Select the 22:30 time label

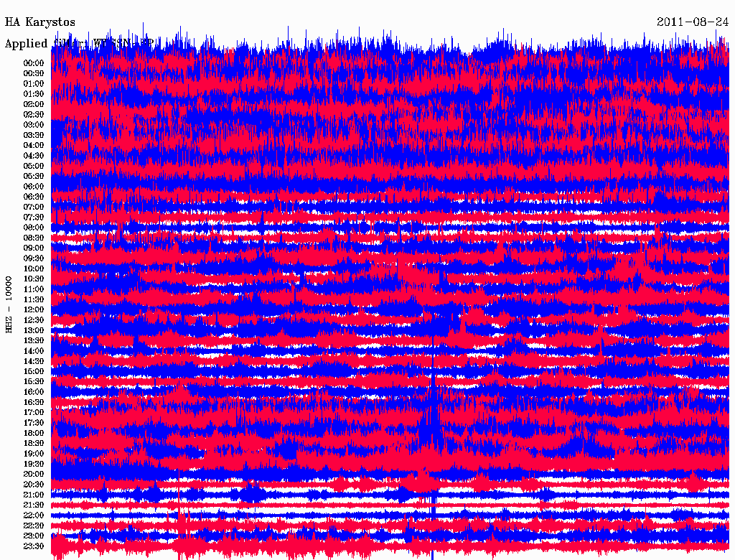point(34,526)
